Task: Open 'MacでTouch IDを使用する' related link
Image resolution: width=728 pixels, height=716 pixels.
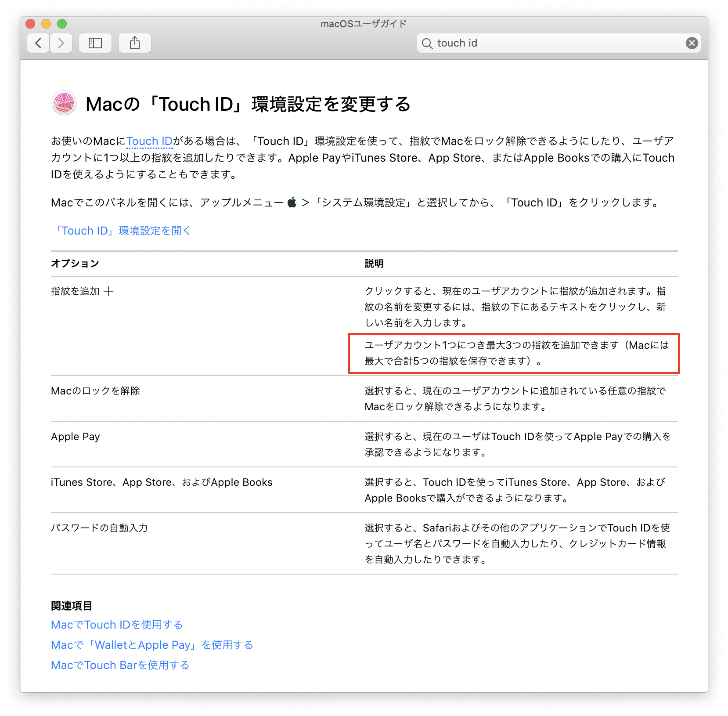Action: [117, 625]
